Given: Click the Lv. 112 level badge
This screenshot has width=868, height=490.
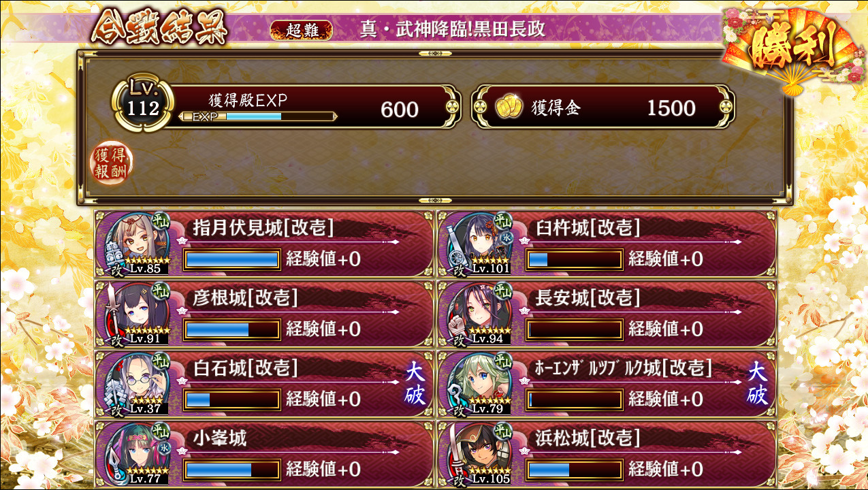Looking at the screenshot, I should click(144, 103).
